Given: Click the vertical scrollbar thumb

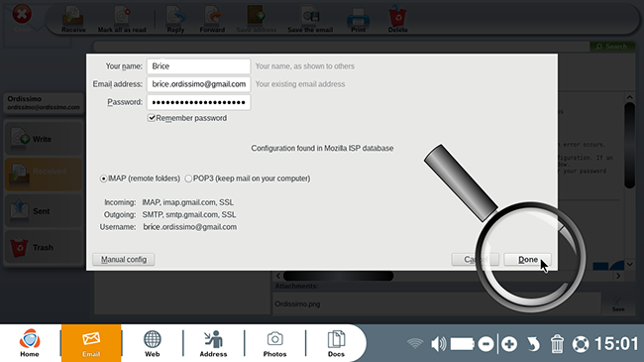Looking at the screenshot, I should [629, 146].
